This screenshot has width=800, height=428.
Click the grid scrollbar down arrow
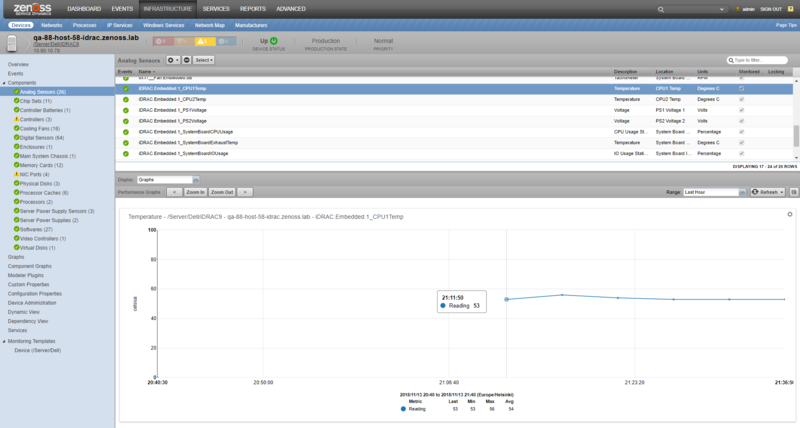click(796, 158)
